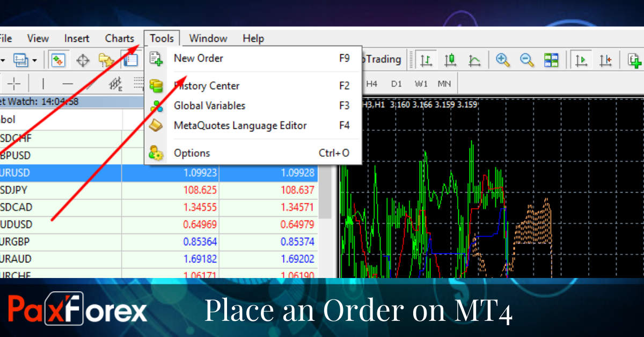This screenshot has width=644, height=337.
Task: Select New Order from the menu
Action: coord(198,58)
